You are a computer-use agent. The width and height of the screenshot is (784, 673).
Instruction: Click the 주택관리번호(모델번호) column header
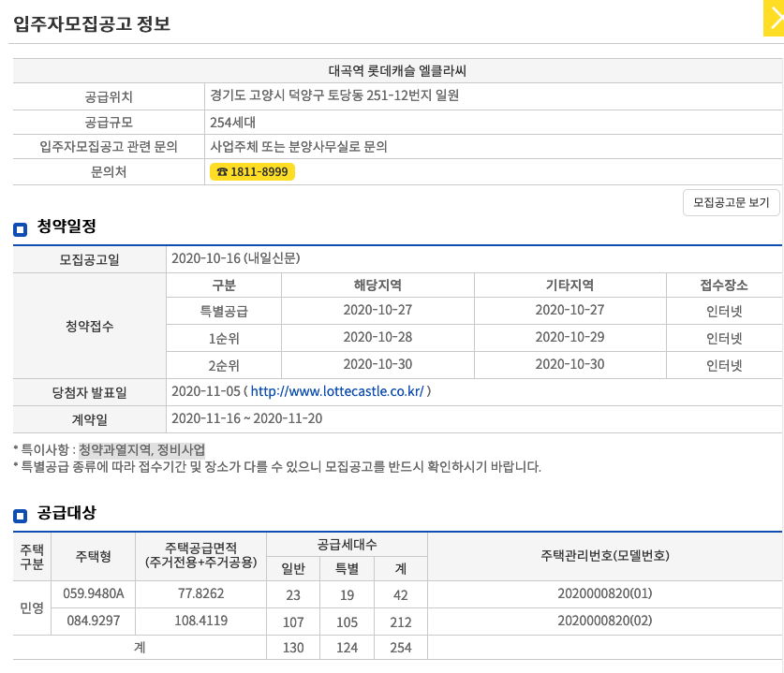tap(605, 556)
